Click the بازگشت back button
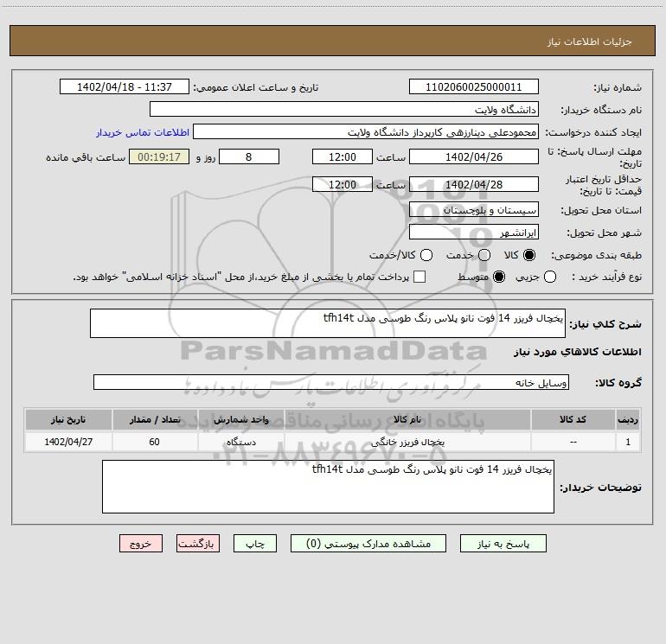Screen dimensions: 666x644 (198, 544)
